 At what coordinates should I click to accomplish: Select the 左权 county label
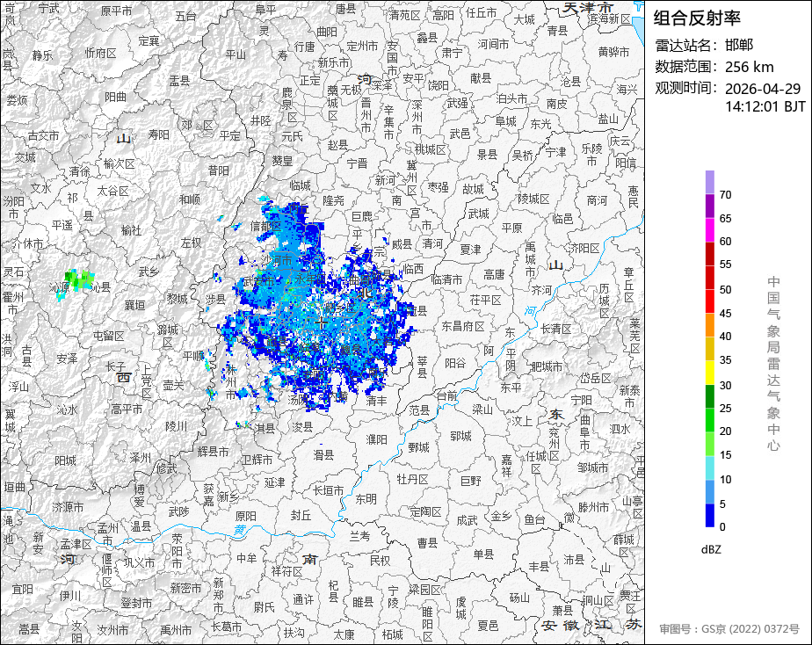[x=191, y=243]
